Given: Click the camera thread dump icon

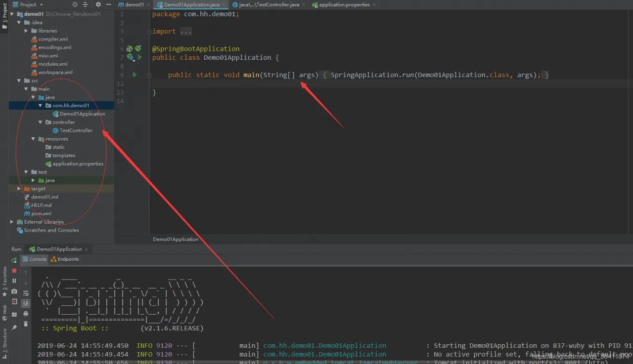Looking at the screenshot, I should click(14, 291).
